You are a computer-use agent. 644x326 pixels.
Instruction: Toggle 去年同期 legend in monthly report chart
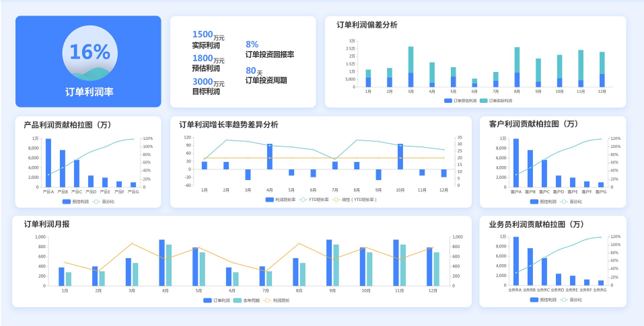[x=242, y=300]
